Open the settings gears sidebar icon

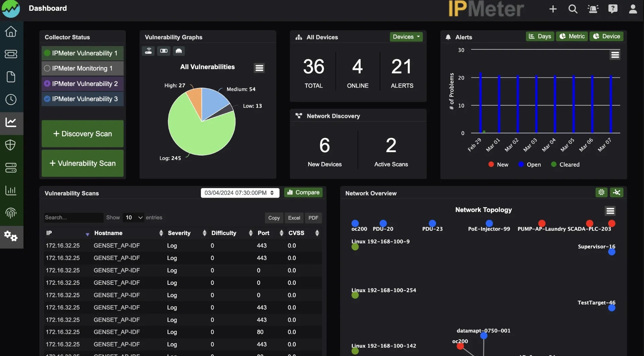(x=11, y=236)
